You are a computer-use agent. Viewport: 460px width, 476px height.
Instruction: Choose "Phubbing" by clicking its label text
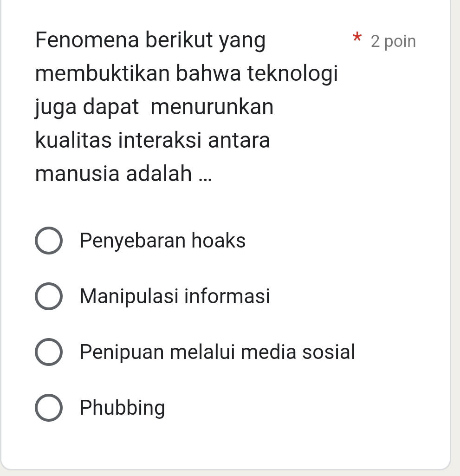tap(122, 408)
